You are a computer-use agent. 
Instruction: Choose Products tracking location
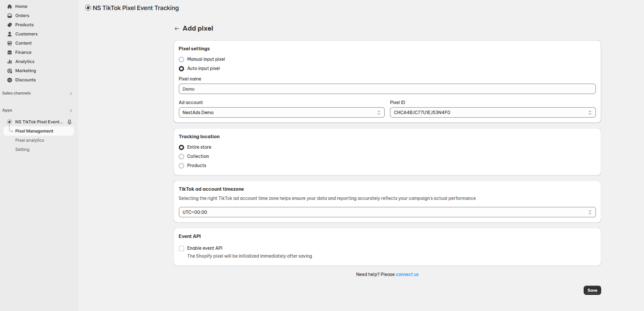181,166
